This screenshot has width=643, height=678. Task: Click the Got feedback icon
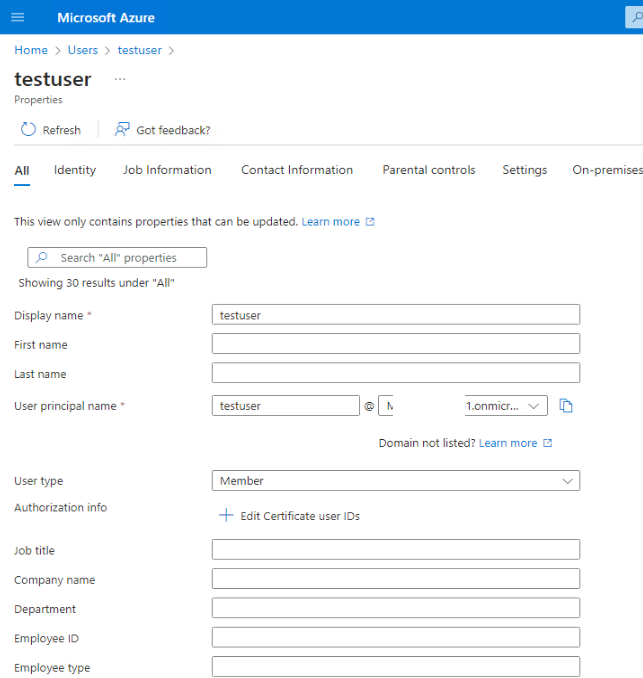(123, 130)
